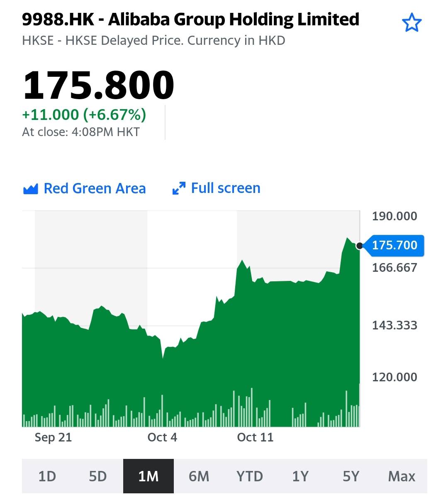This screenshot has height=495, width=448.
Task: Switch to the YTD range tab
Action: pos(250,476)
